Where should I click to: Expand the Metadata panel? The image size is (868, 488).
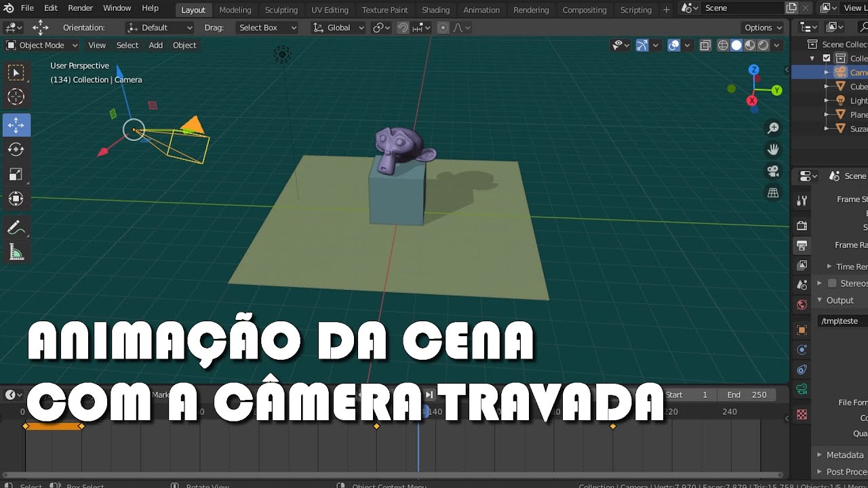click(844, 455)
